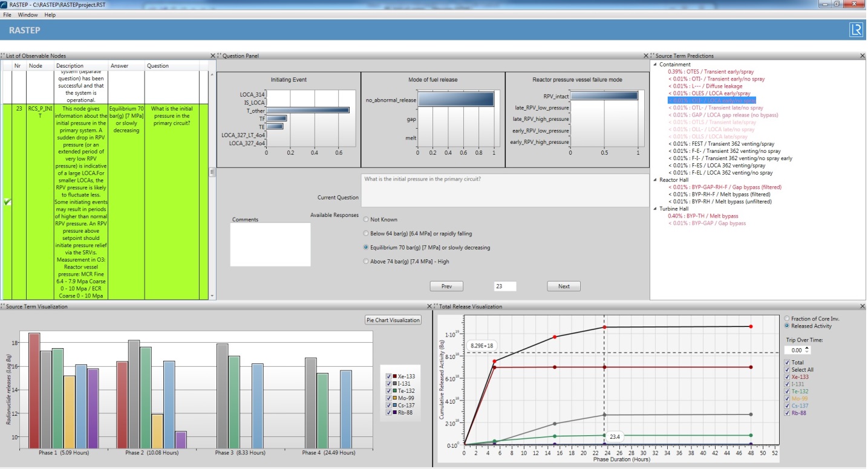Toggle Mo-99 checkbox in Total Release panel
Viewport: 868px width, 469px height.
787,399
